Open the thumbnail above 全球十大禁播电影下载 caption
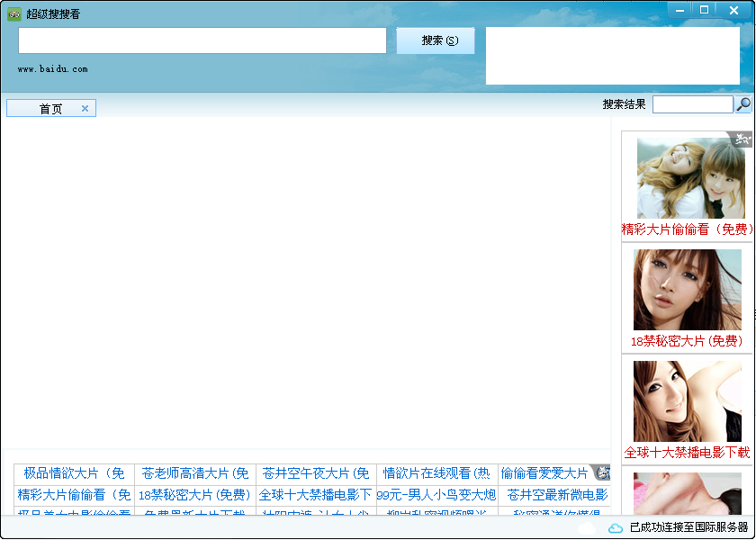Image resolution: width=756 pixels, height=540 pixels. pos(688,401)
